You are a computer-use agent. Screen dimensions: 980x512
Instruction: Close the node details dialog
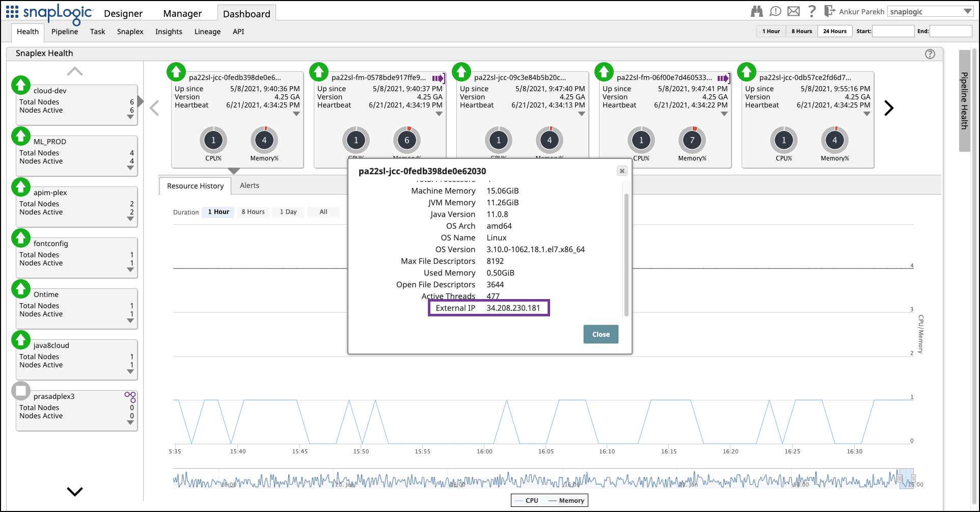coord(622,171)
